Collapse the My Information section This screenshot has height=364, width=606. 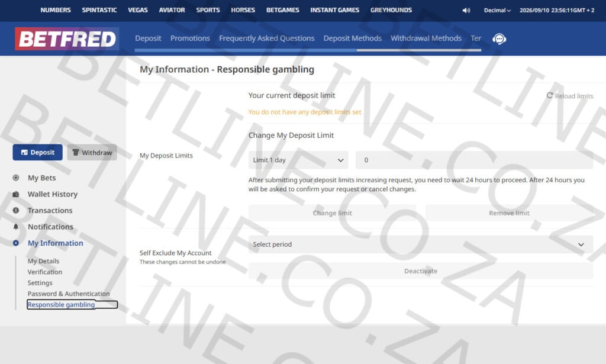coord(55,243)
